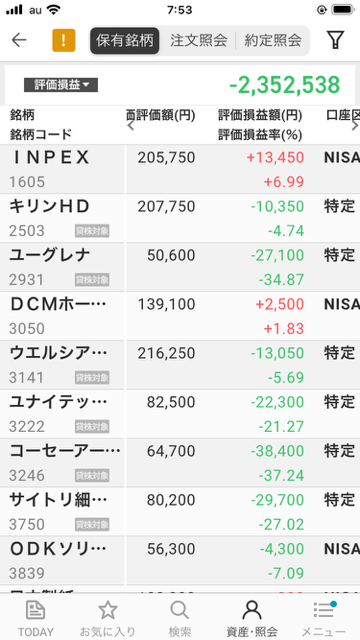Show next columns with right chevron
Screen dimensions: 360x640
pos(355,126)
